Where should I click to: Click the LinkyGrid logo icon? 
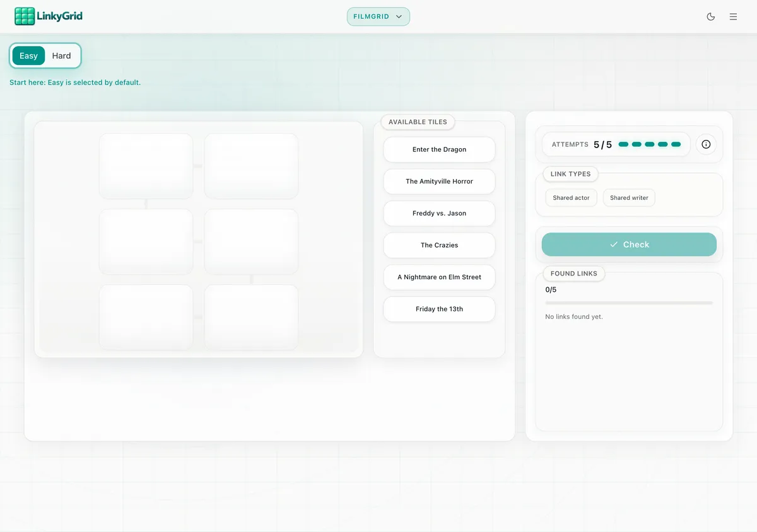pos(25,16)
